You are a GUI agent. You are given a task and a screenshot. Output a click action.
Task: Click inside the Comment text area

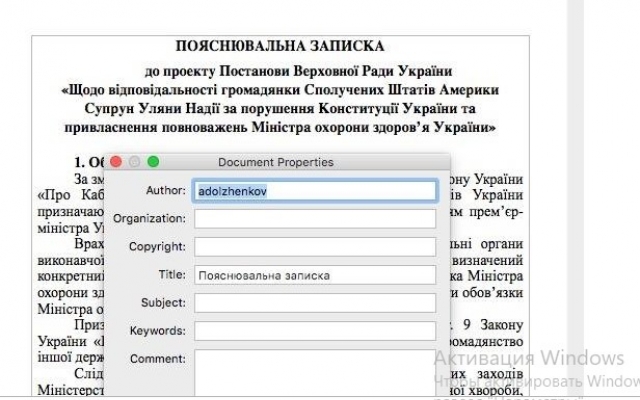[315, 372]
